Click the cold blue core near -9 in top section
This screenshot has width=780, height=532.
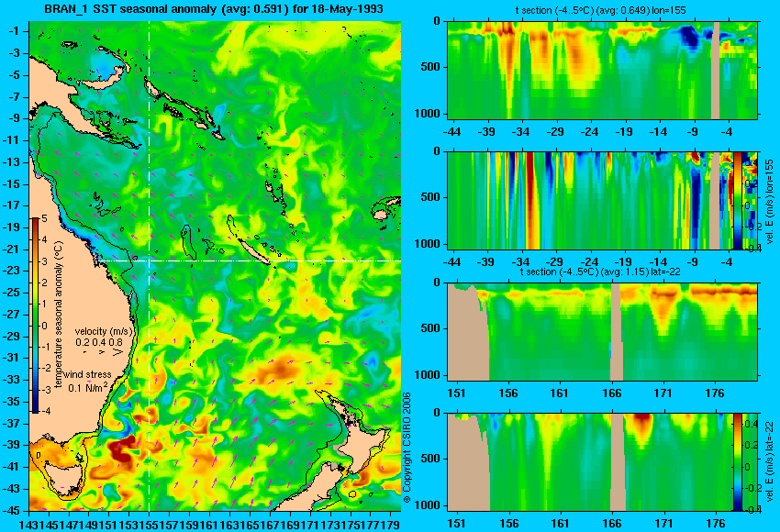tap(689, 36)
